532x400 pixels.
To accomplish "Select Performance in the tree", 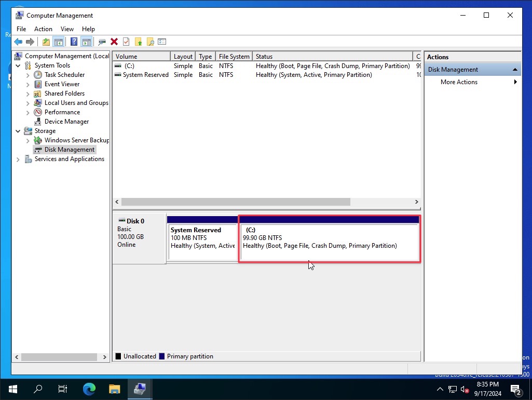I will tap(62, 112).
